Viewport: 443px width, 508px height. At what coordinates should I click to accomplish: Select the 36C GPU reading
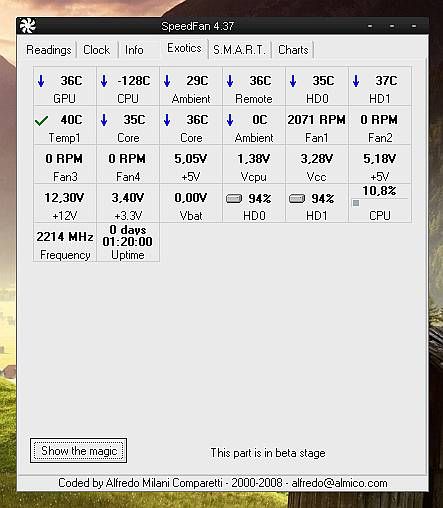[71, 81]
